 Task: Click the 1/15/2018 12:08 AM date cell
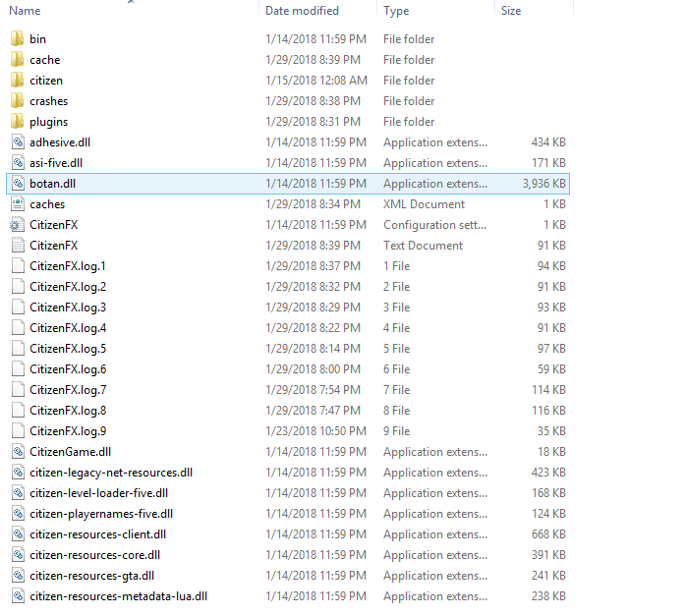pyautogui.click(x=316, y=81)
